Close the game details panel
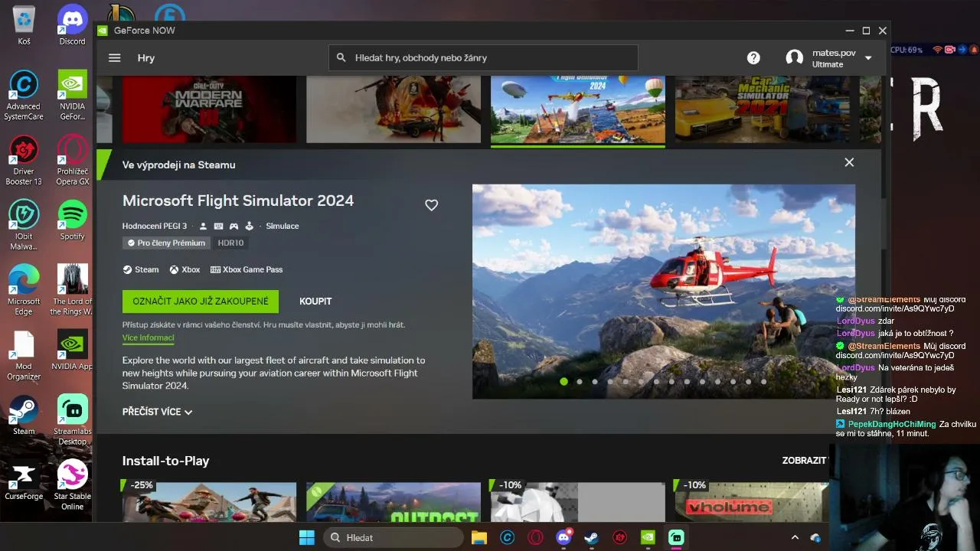 coord(849,162)
